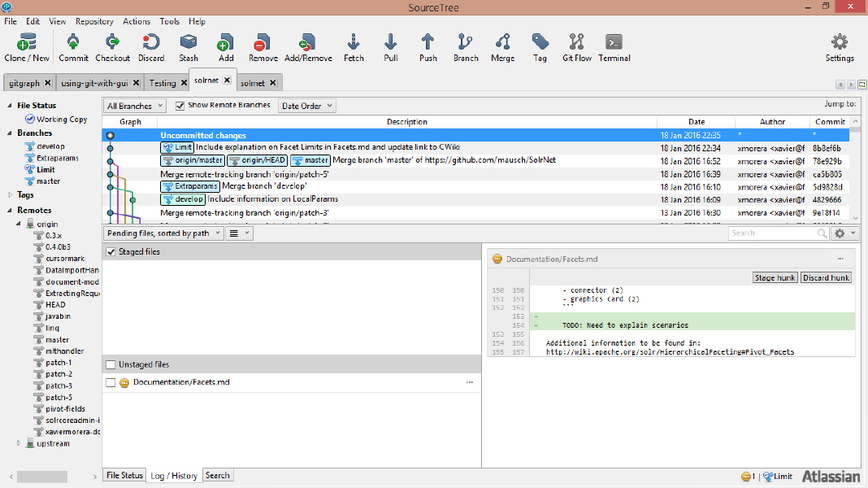Uncheck Show Remote Branches checkbox
The image size is (868, 488).
pos(180,106)
